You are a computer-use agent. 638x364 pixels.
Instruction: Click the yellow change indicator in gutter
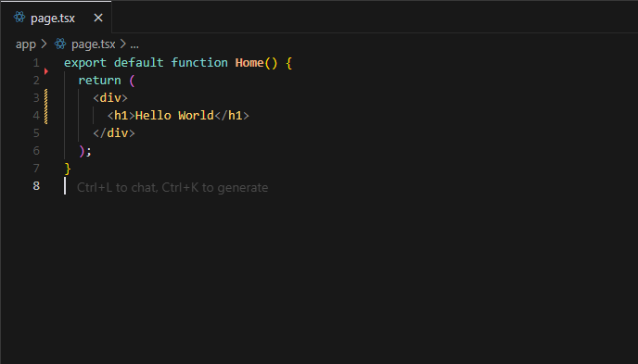tap(46, 107)
